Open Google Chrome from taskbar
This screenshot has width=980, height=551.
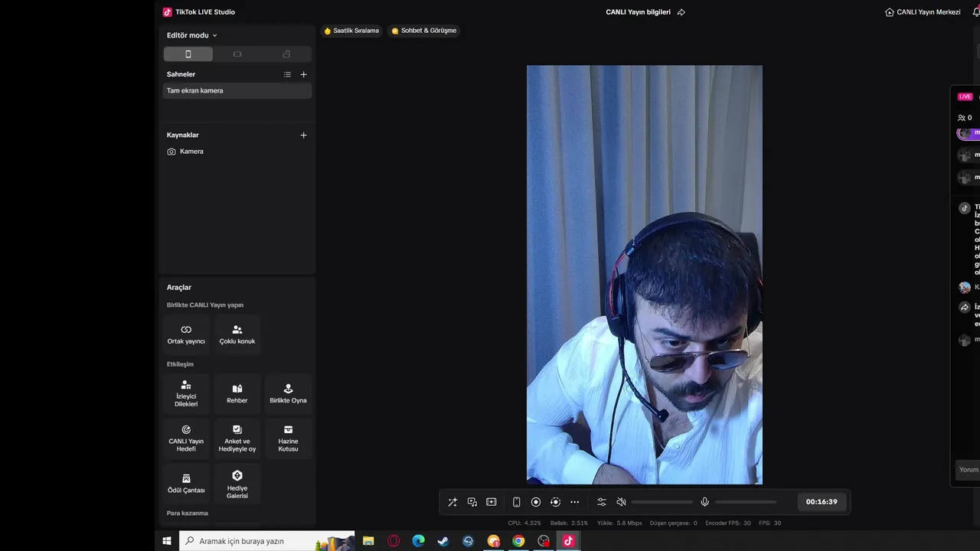518,541
